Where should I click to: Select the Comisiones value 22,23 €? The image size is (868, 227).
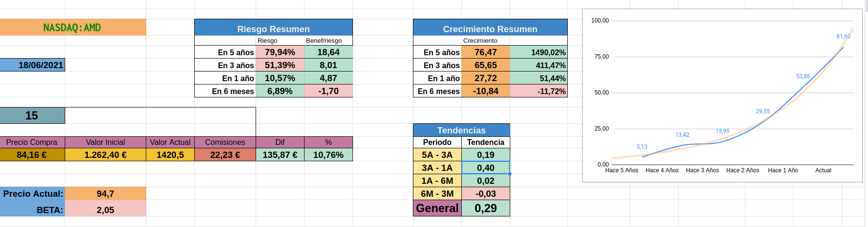(225, 155)
